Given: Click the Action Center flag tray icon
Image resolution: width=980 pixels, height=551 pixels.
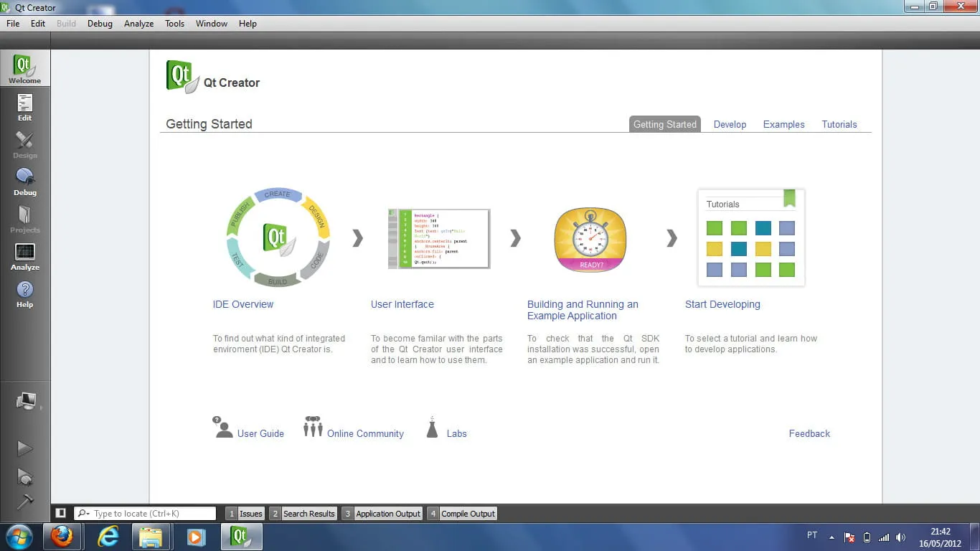Looking at the screenshot, I should pyautogui.click(x=849, y=537).
